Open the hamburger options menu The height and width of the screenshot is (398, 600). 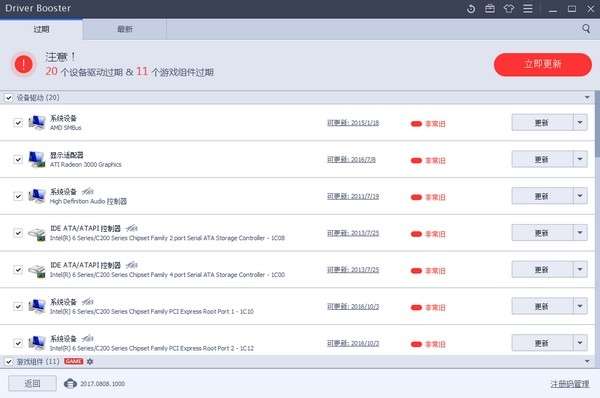click(528, 8)
